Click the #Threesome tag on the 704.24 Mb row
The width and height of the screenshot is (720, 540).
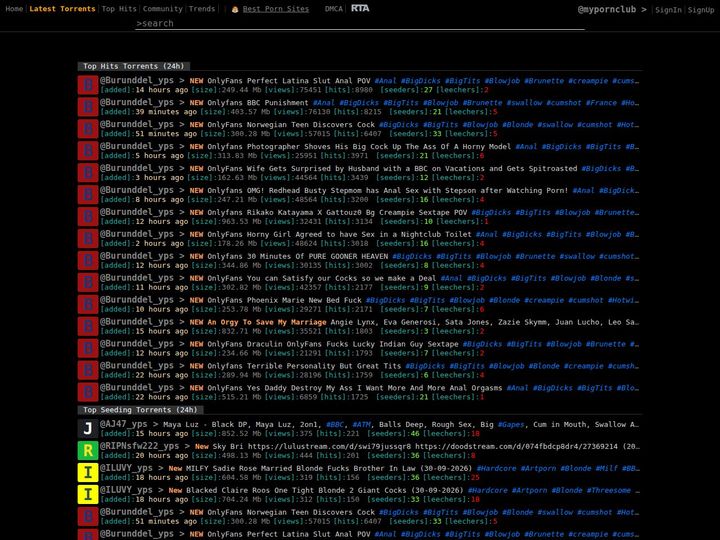click(x=609, y=490)
